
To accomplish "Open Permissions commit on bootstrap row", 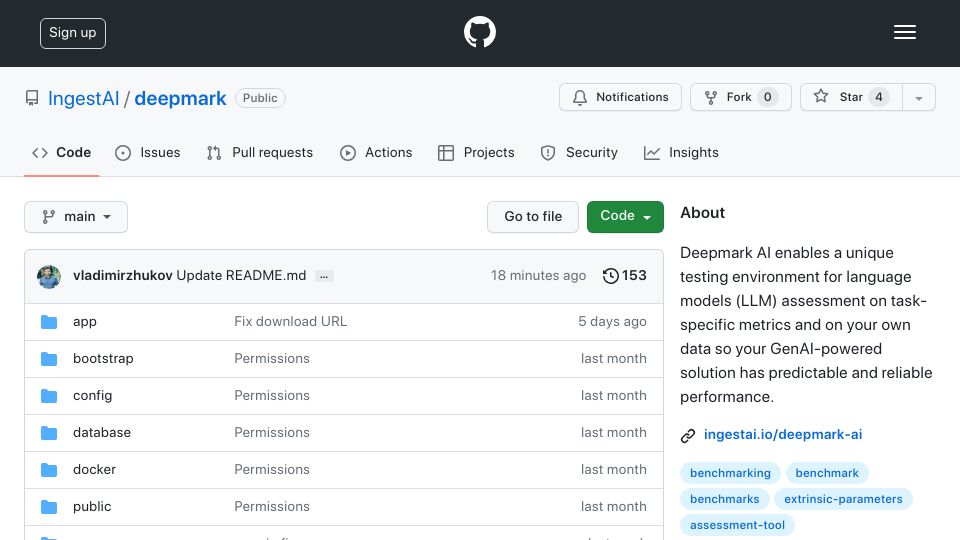I will (272, 359).
